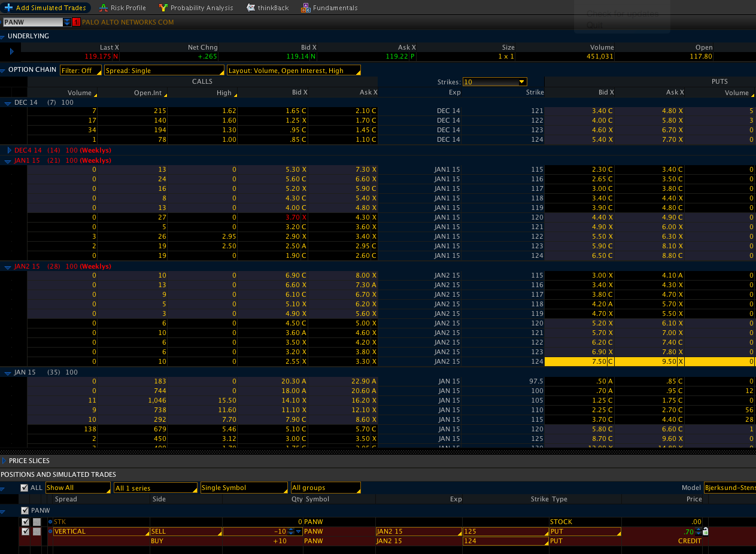The width and height of the screenshot is (756, 554).
Task: Expand the DEC4 14 Weeklys group
Action: pos(8,150)
